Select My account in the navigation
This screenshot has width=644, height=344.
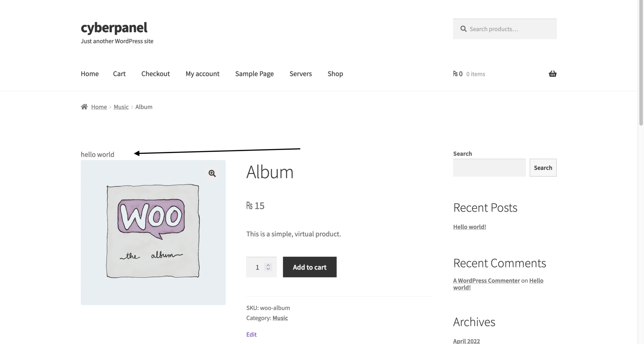(x=202, y=73)
